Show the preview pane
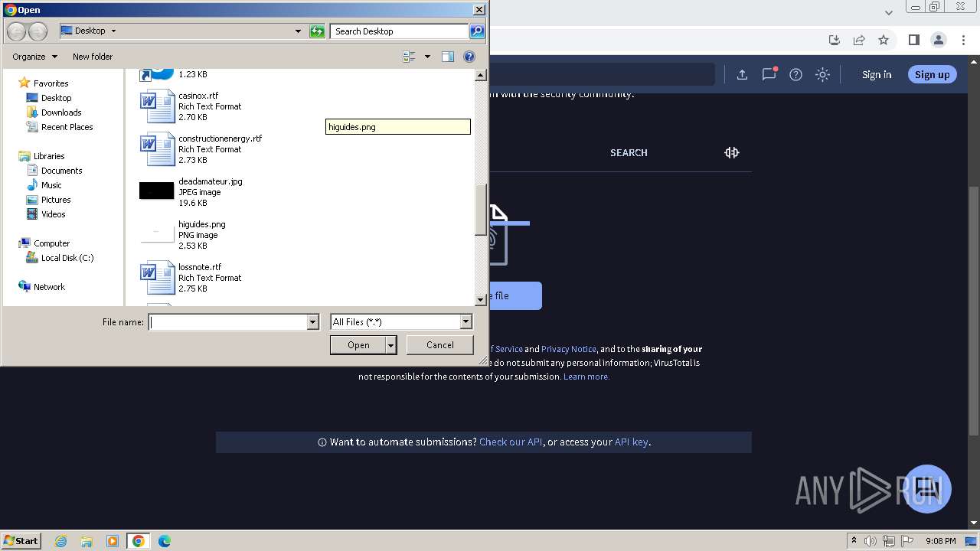 [x=448, y=57]
